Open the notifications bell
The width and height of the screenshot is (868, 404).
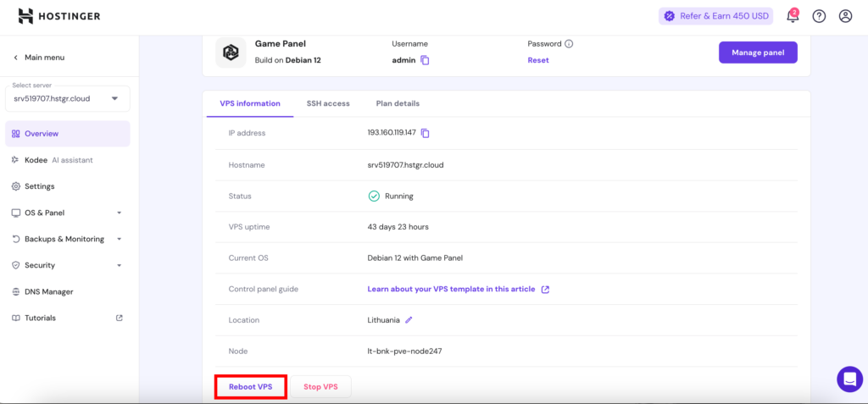click(x=793, y=16)
